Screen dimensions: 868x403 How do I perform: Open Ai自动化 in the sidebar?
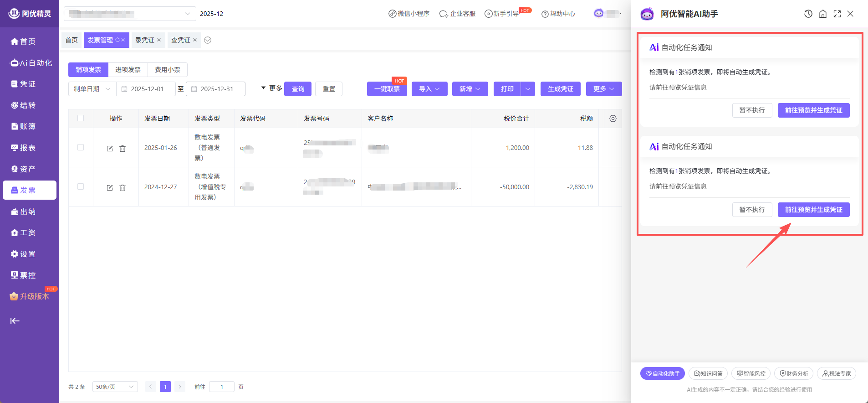[31, 63]
